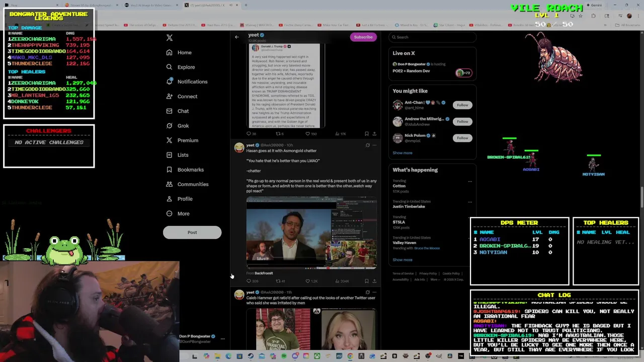Subscribe to yeet's profile
Viewport: 644px width, 362px height.
point(363,37)
